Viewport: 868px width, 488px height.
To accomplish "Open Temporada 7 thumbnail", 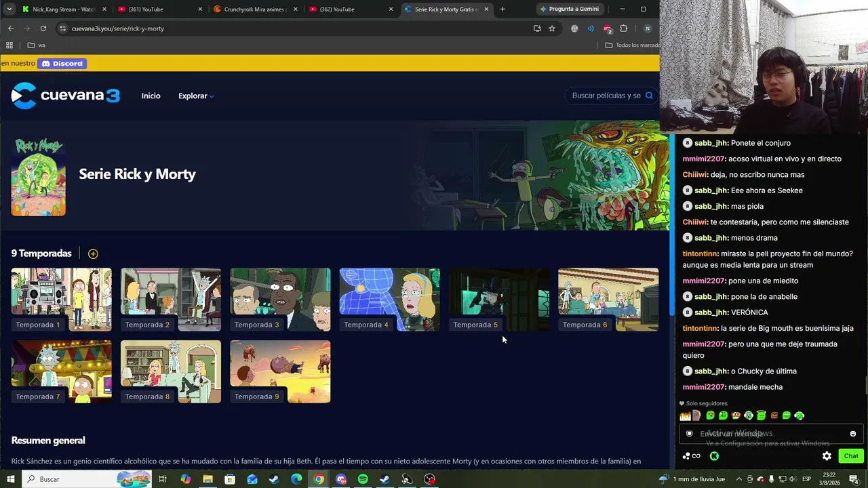I will point(62,372).
